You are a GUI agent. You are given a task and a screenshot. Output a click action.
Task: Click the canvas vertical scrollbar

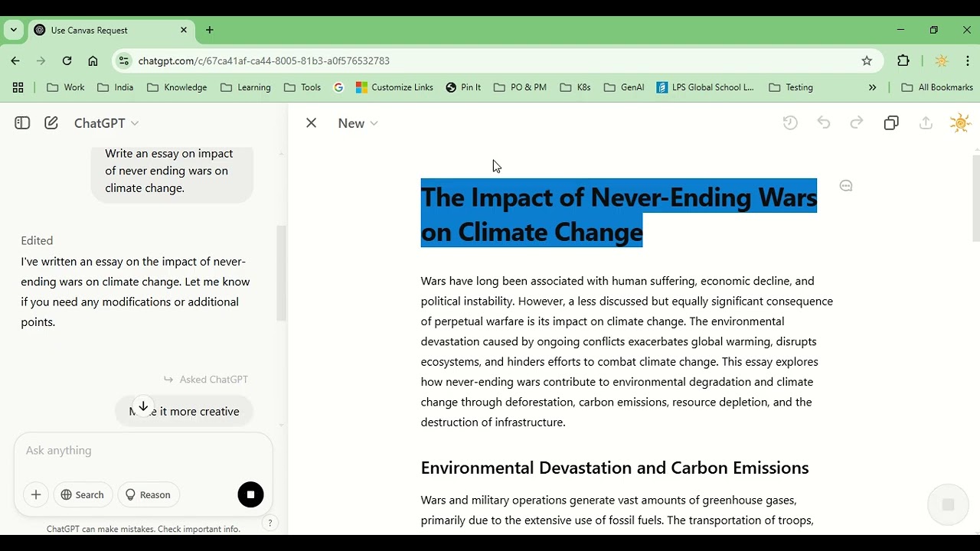[x=975, y=199]
